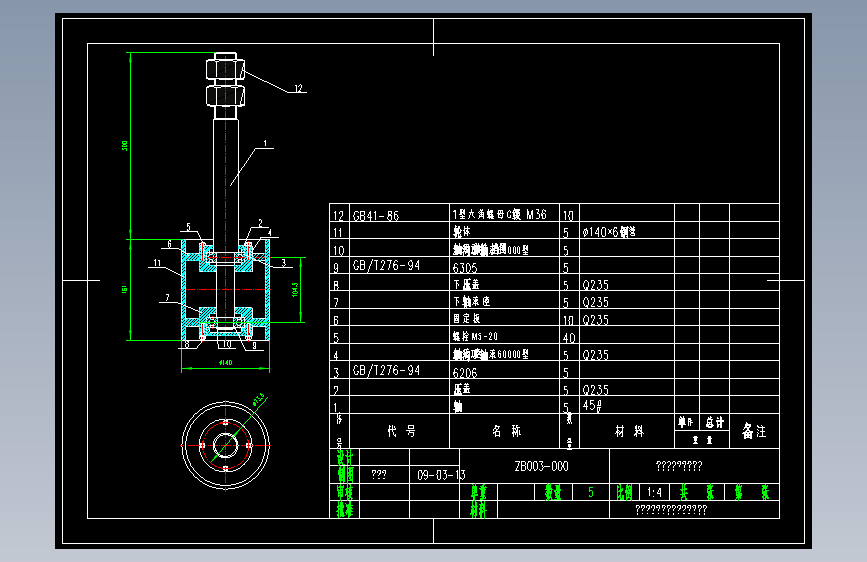Viewport: 867px width, 562px height.
Task: Click the 1:4 scale value
Action: click(x=654, y=492)
